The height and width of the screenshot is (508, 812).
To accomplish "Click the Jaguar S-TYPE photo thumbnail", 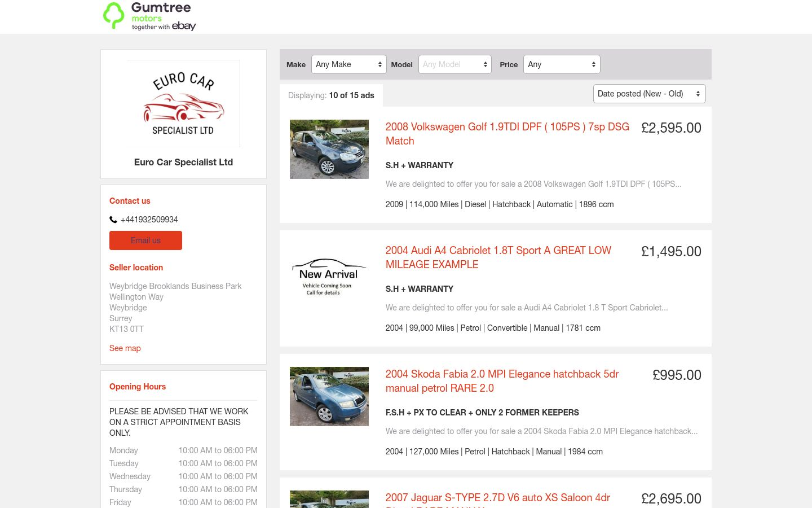I will click(329, 499).
